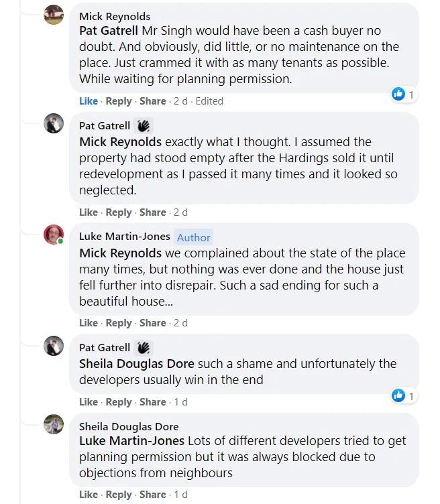Open like reaction count on Mick Reynolds' comment

pos(404,94)
